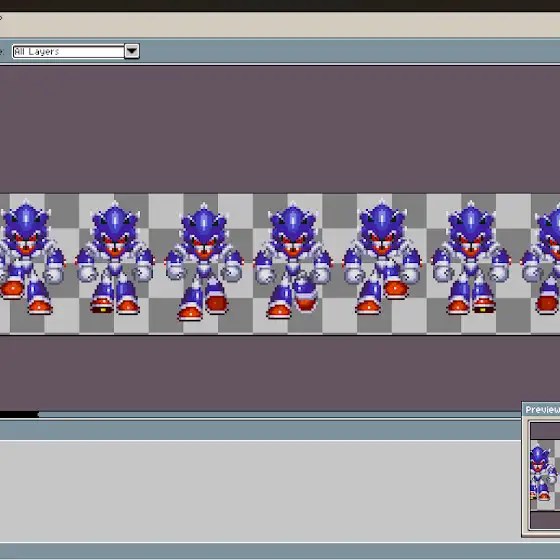Click the blue-gray toolbar right of the All Layers dropdown
This screenshot has width=560, height=560.
pyautogui.click(x=349, y=51)
